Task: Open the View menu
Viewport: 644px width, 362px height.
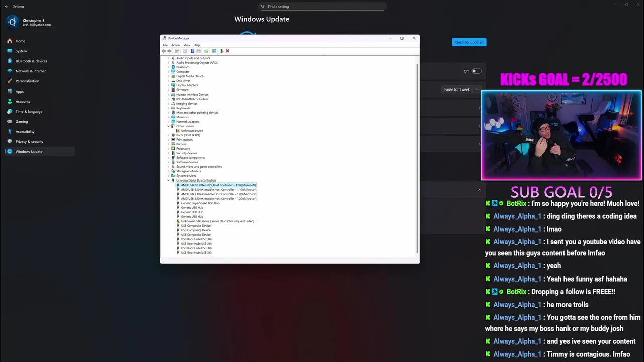Action: (x=186, y=45)
